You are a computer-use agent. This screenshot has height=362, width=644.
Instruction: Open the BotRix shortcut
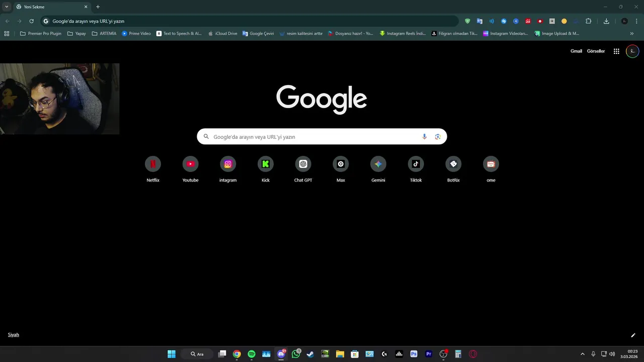[x=453, y=169]
